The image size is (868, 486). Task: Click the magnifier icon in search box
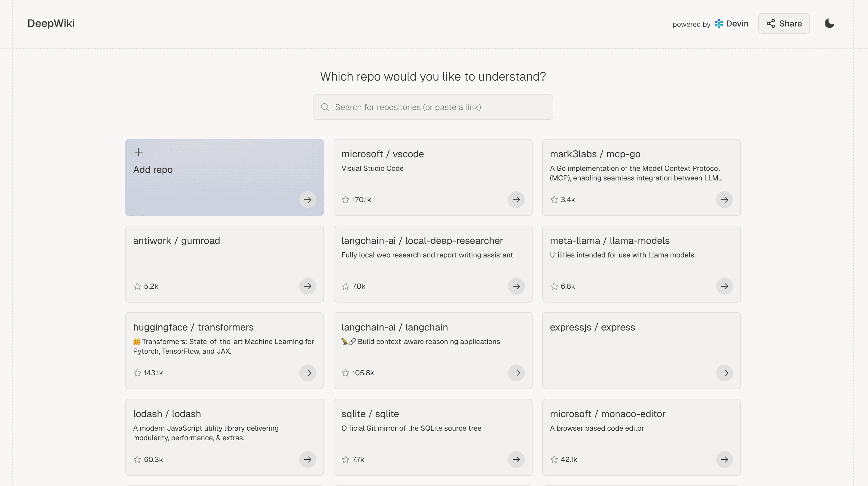[325, 107]
